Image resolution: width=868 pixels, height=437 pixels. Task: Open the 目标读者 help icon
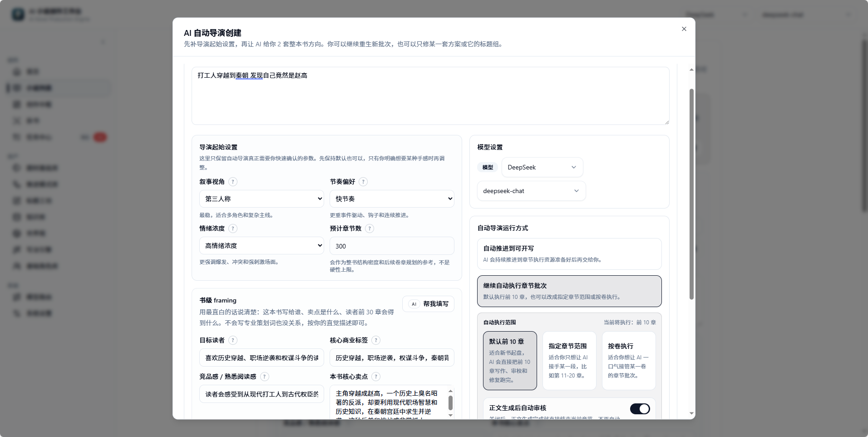point(233,340)
